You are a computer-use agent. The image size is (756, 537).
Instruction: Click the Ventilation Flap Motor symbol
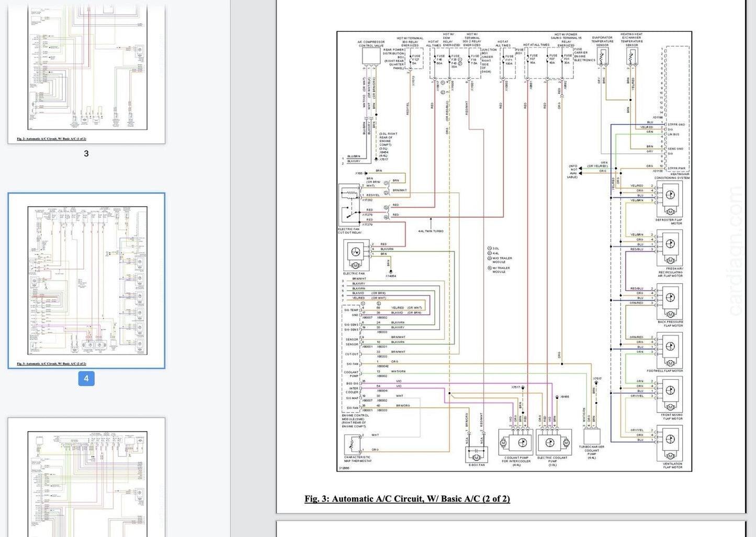coord(669,442)
